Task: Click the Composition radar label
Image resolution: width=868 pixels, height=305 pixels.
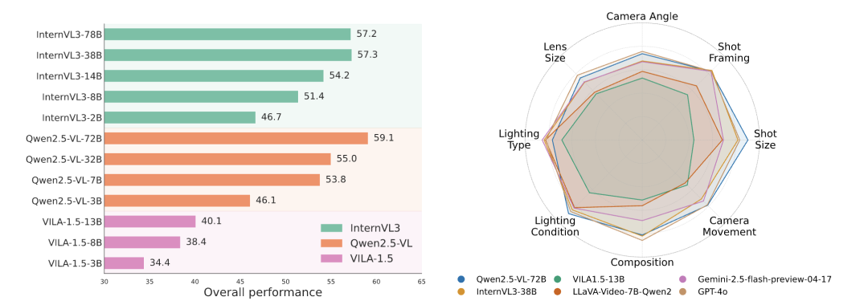Action: tap(642, 262)
